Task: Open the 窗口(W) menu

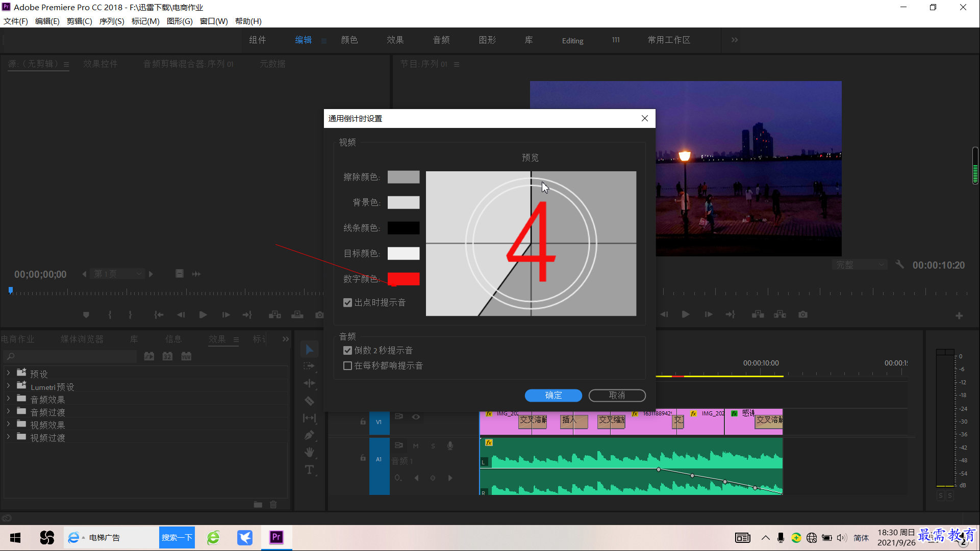Action: point(214,21)
